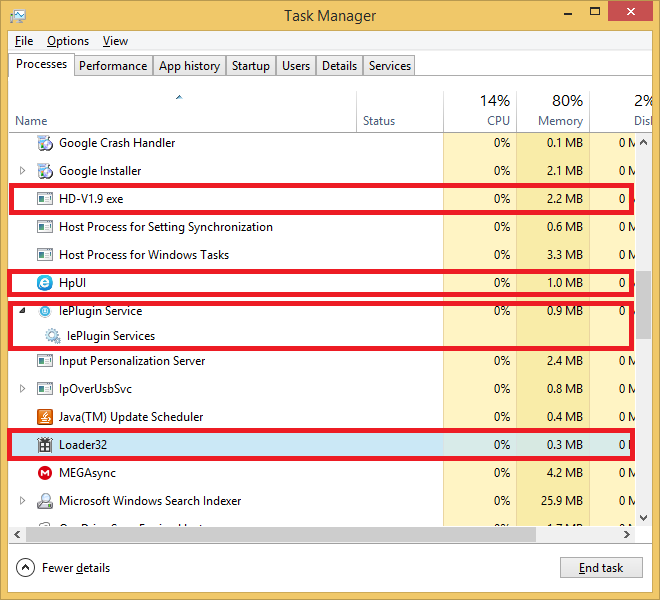
Task: Click Host Process for Setting Synchronization icon
Action: pos(45,227)
